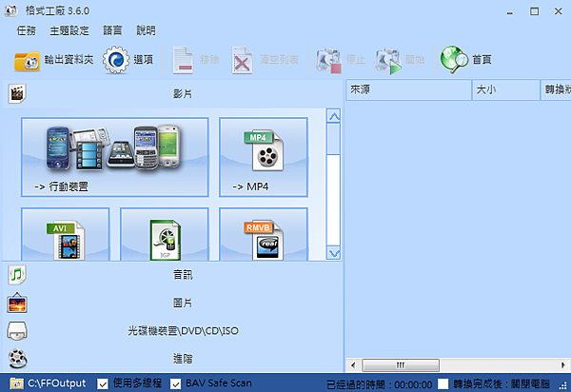Click the 影片 clapperboard category icon
This screenshot has width=571, height=392.
point(17,94)
